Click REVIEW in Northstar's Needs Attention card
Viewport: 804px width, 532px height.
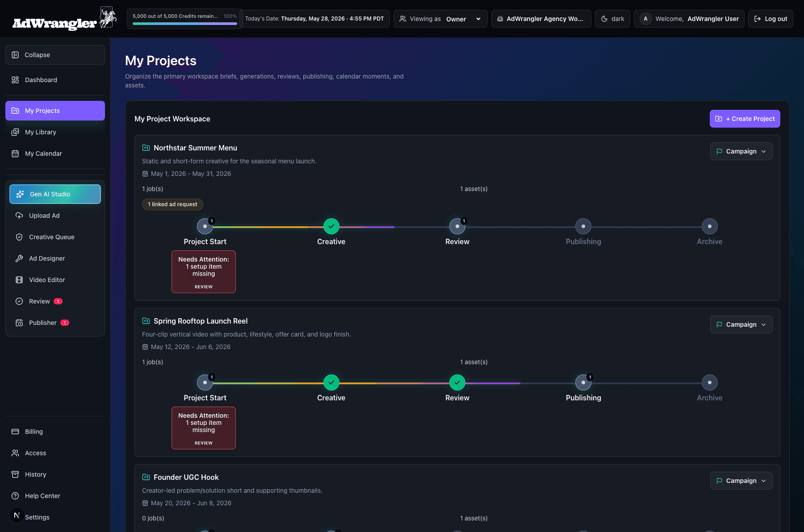[x=204, y=287]
